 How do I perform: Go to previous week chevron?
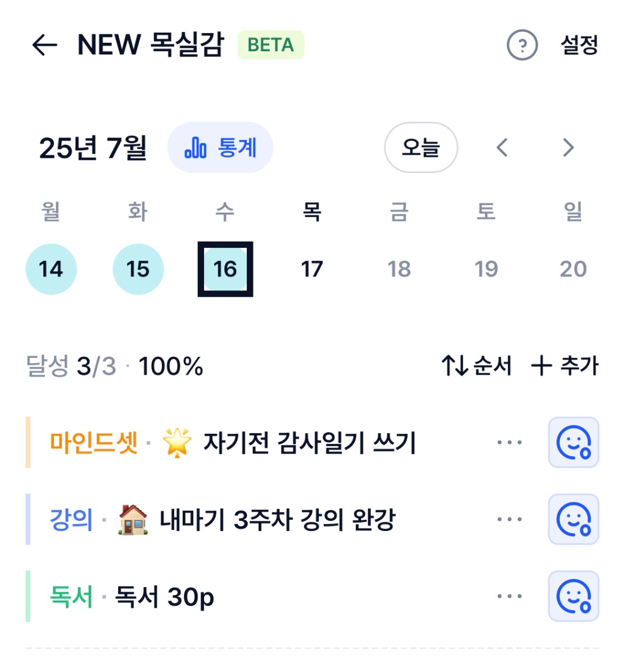click(502, 147)
